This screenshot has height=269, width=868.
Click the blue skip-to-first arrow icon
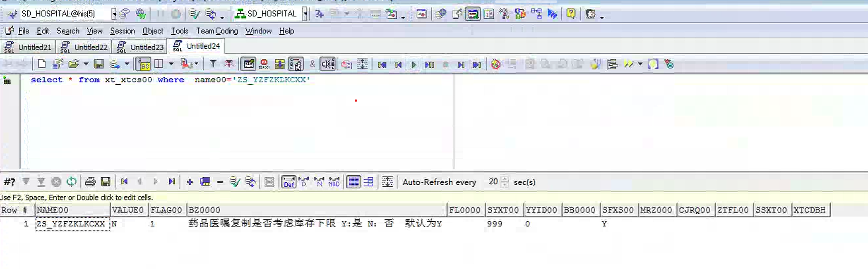382,64
